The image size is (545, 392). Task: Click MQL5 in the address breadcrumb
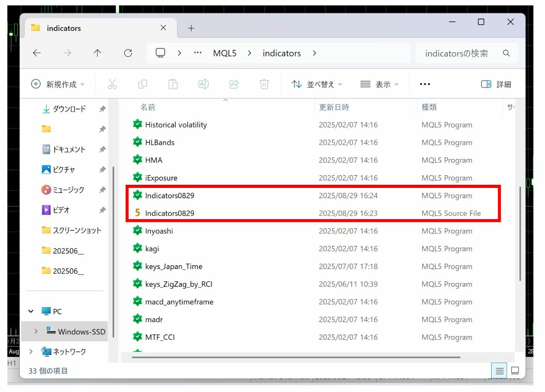(225, 53)
